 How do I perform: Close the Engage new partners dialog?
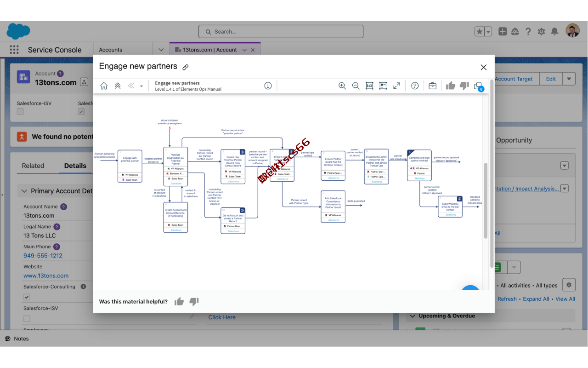click(x=483, y=67)
